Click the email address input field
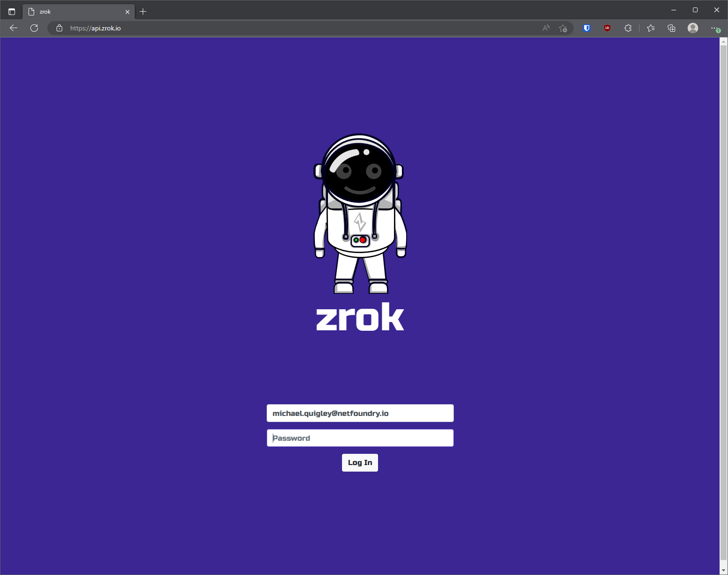 tap(360, 413)
